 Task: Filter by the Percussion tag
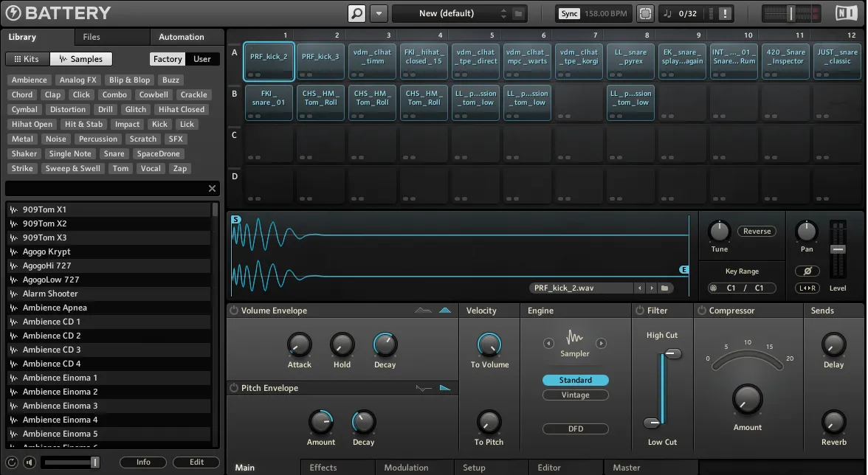click(98, 139)
